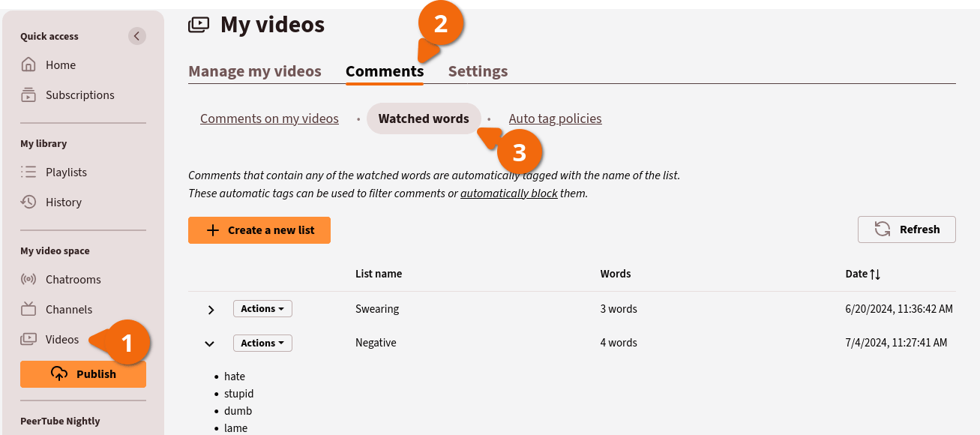Open the Subscriptions page

pos(80,95)
